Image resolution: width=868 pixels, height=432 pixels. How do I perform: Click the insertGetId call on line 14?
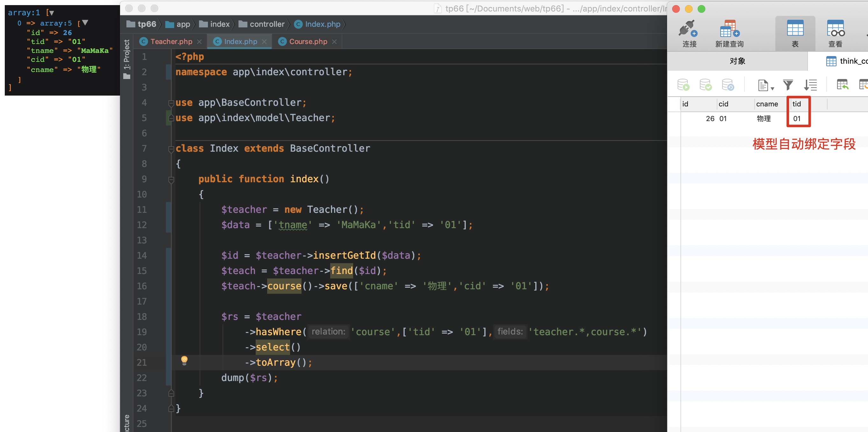click(x=345, y=255)
